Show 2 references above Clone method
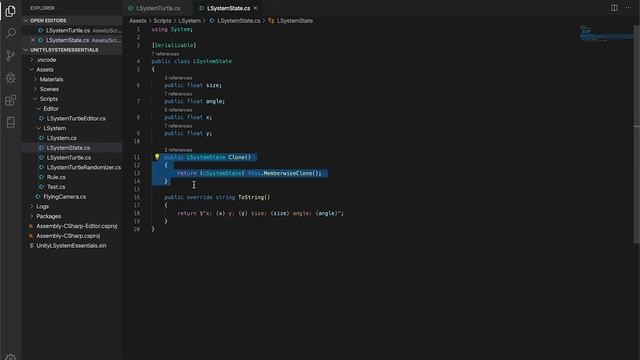The image size is (640, 360). click(178, 150)
